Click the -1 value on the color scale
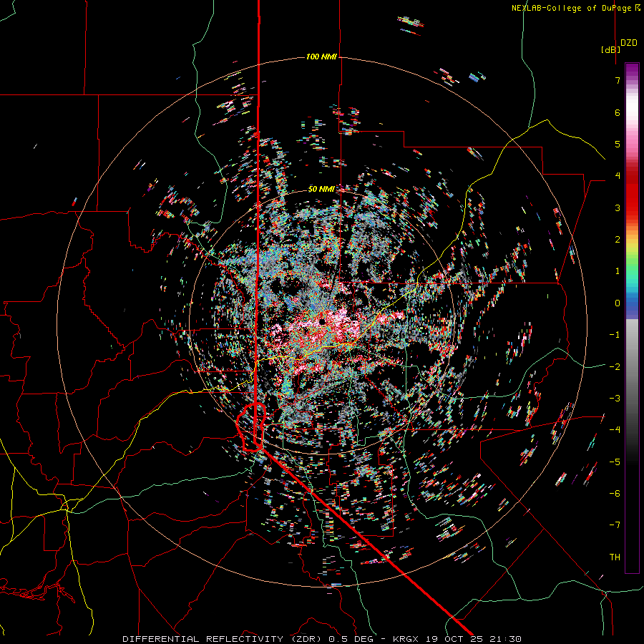The width and height of the screenshot is (644, 644). [615, 335]
